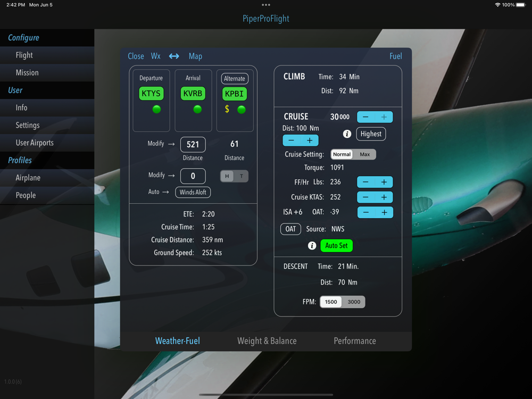The width and height of the screenshot is (532, 399).
Task: Tap the info icon next to Auto Set
Action: coord(312,246)
